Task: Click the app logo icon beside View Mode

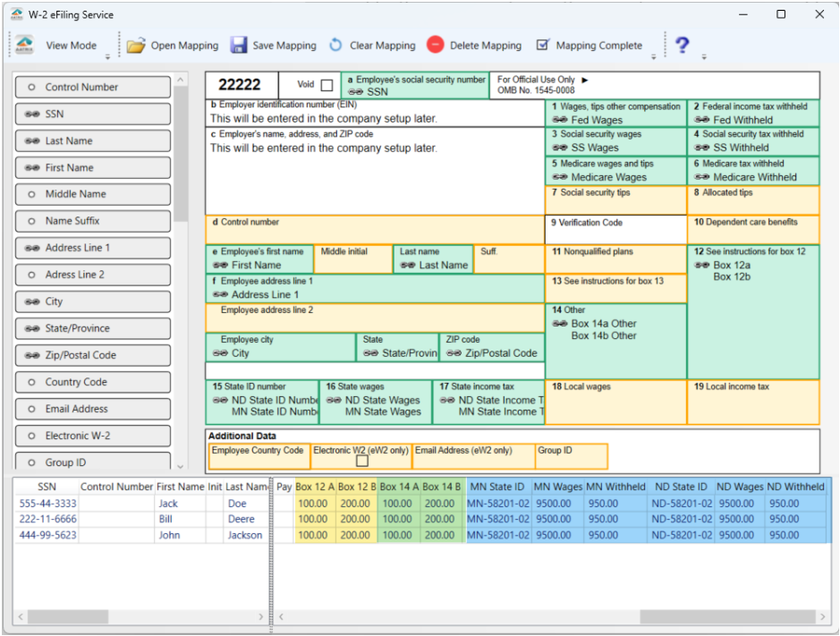Action: pyautogui.click(x=24, y=46)
